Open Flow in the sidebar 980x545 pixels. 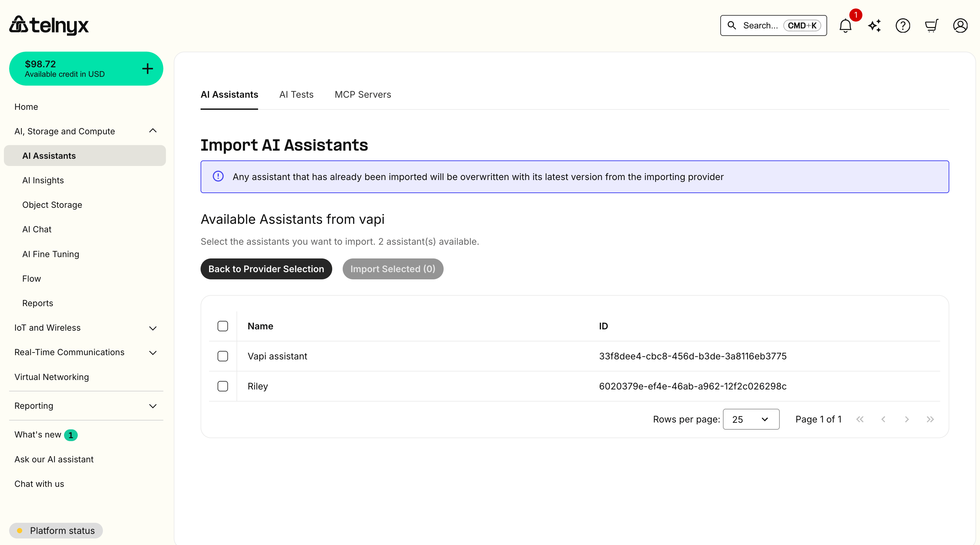tap(32, 279)
